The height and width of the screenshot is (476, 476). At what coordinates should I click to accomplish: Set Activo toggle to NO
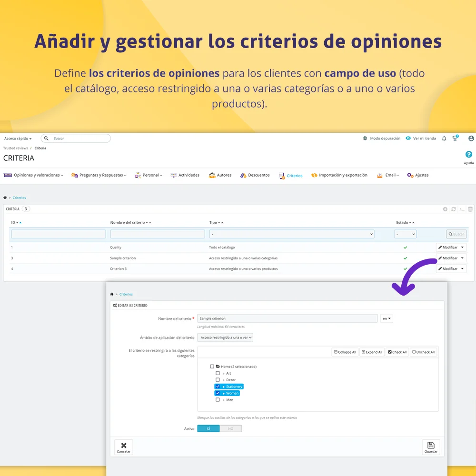[x=231, y=429]
